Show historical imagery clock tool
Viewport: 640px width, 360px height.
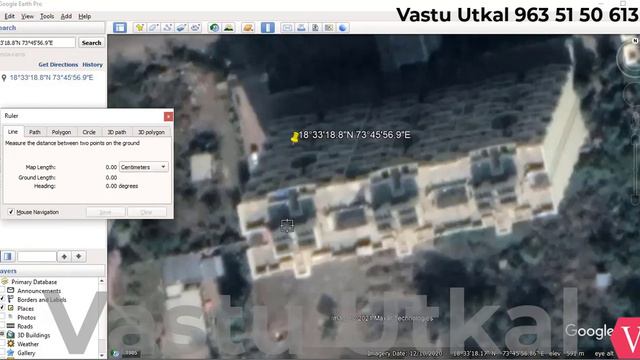pos(214,28)
